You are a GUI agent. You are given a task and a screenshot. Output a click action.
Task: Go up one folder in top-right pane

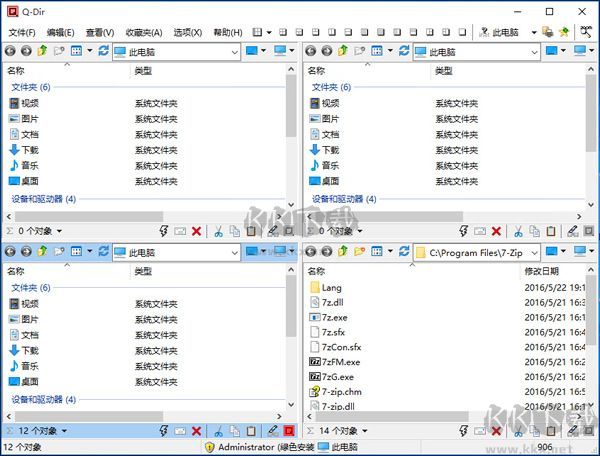[x=343, y=50]
